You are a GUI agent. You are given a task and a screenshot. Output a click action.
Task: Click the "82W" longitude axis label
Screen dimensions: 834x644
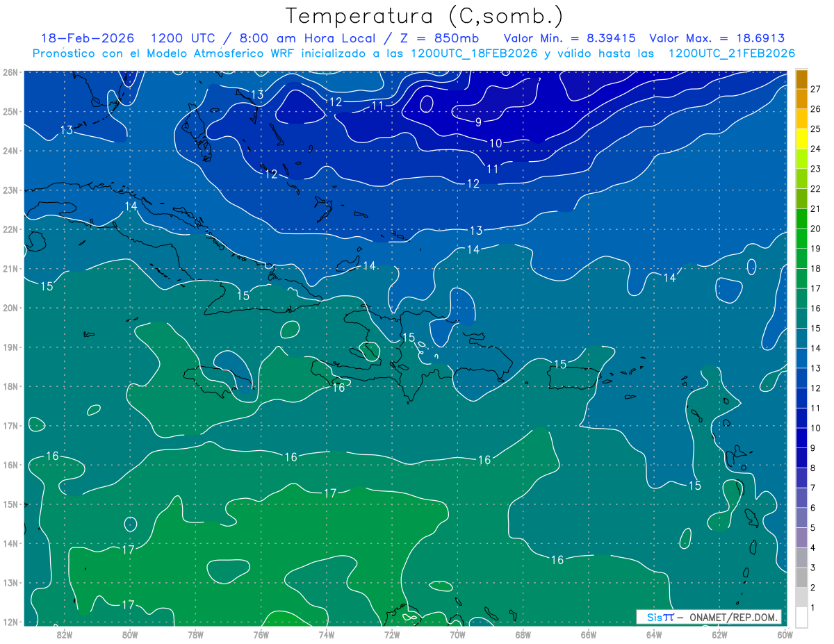click(x=65, y=634)
